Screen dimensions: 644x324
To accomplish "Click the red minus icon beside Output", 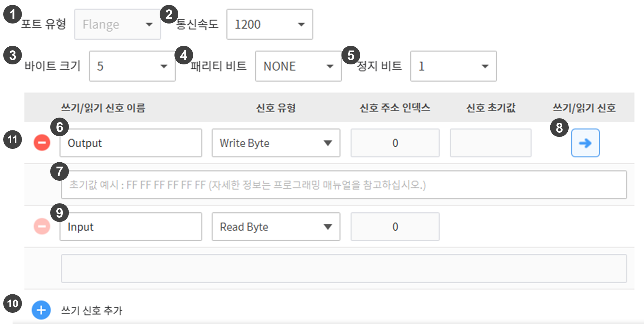I will coord(42,143).
